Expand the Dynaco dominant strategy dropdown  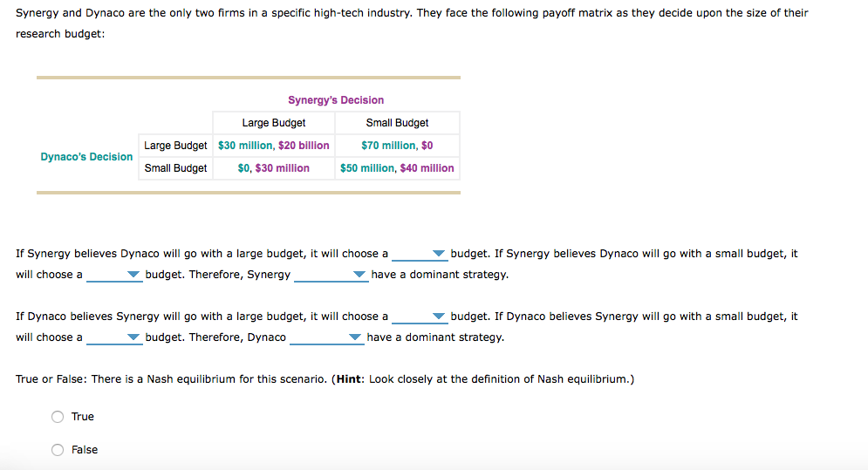pyautogui.click(x=326, y=338)
